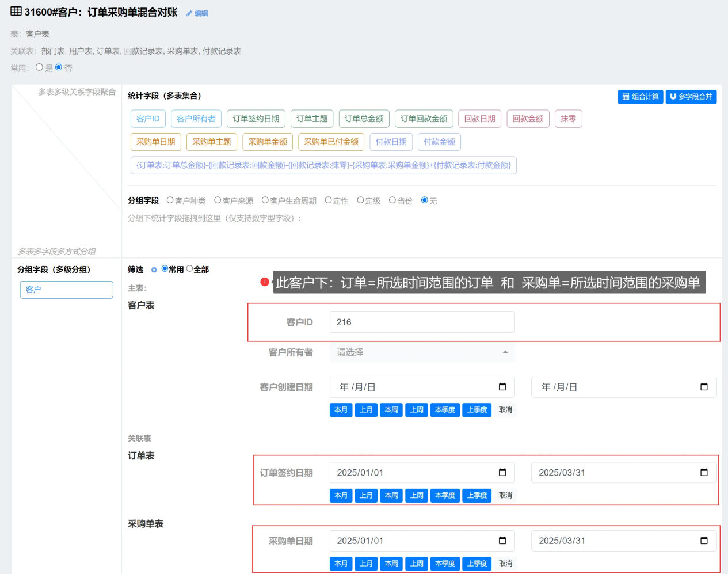This screenshot has height=574, width=728.
Task: Click 本月 under 客户创建日期
Action: pos(341,410)
